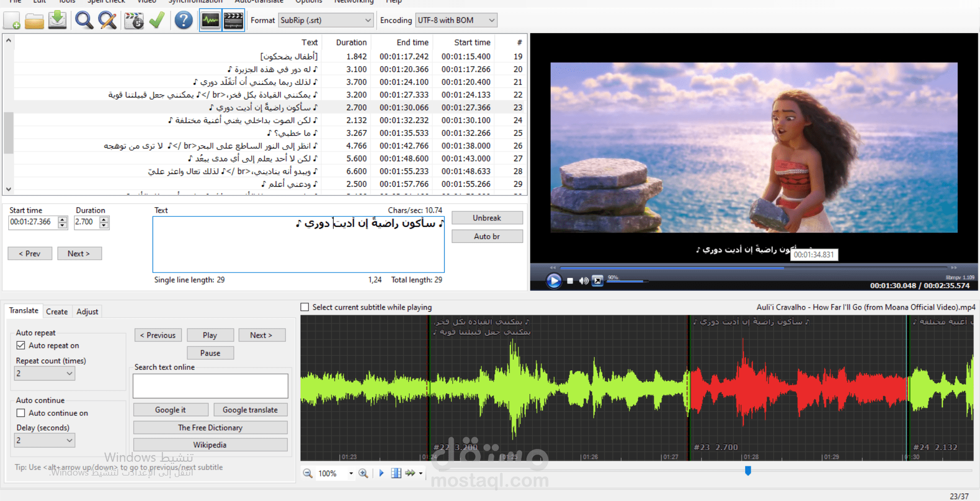Open dropdown arrow next to green double-arrow
This screenshot has height=501, width=980.
coord(421,473)
